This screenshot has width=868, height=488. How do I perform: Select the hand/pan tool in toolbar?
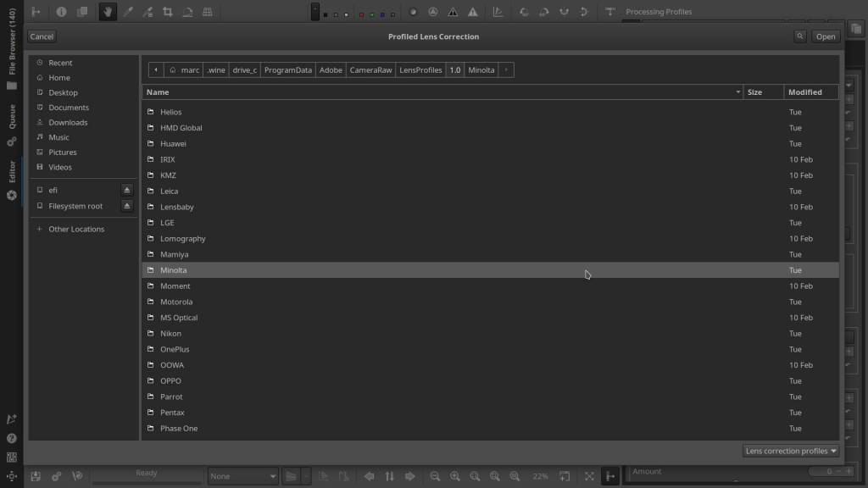click(108, 12)
